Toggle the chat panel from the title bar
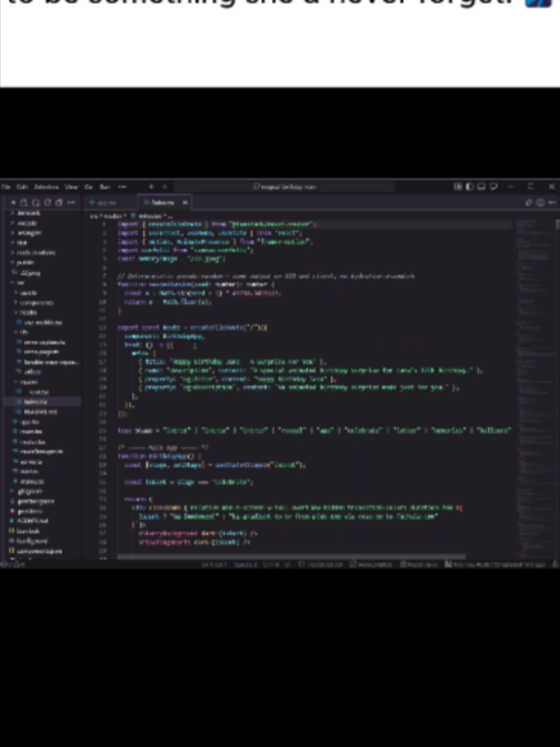The image size is (560, 747). click(494, 186)
